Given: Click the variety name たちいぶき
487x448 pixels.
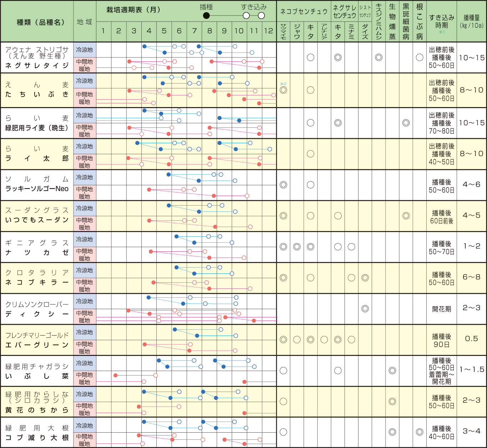Looking at the screenshot, I should click(x=37, y=94).
